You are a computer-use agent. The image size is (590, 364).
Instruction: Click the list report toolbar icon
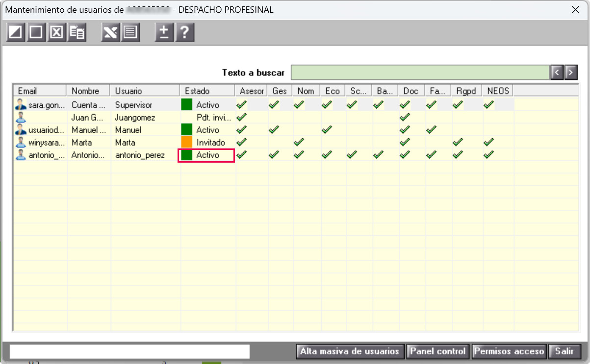pos(130,32)
